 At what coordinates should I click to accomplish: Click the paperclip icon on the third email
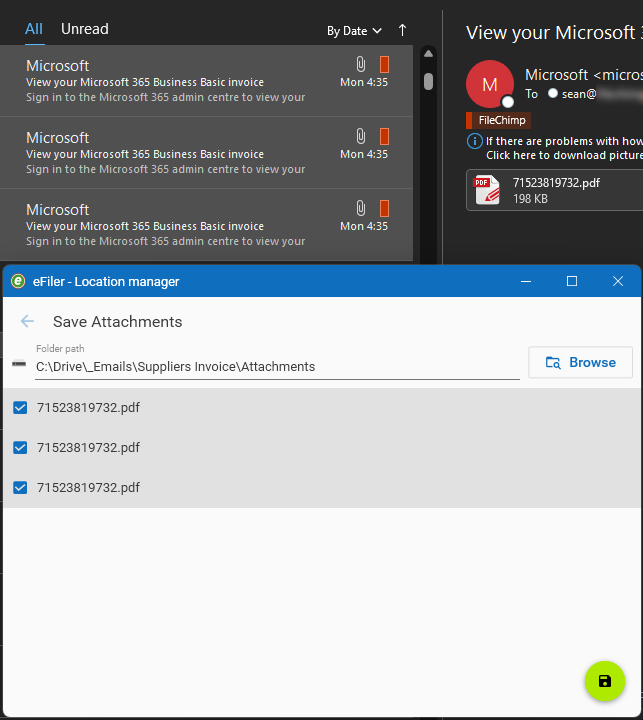(361, 208)
